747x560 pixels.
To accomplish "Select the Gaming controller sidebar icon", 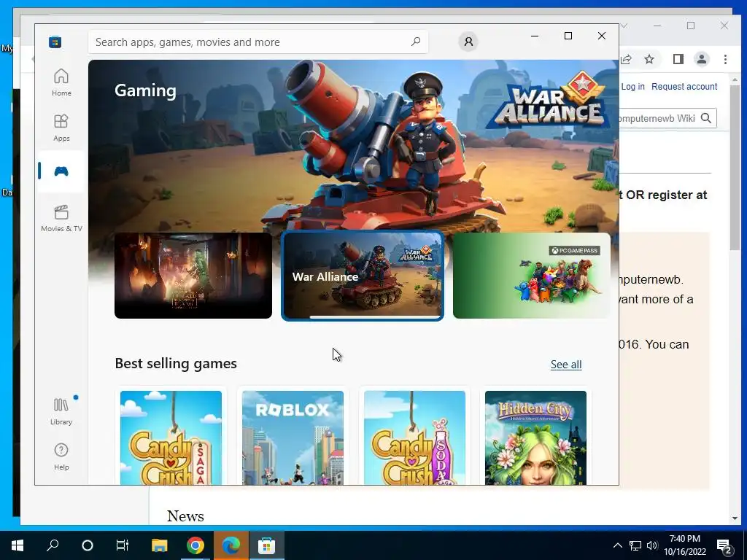I will [x=61, y=171].
